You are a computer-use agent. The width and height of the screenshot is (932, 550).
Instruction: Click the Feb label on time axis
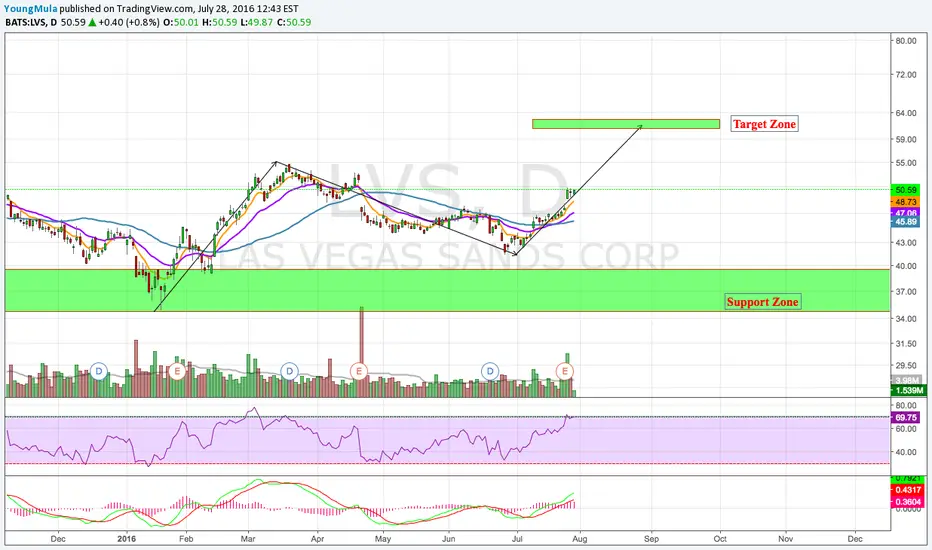click(x=186, y=539)
